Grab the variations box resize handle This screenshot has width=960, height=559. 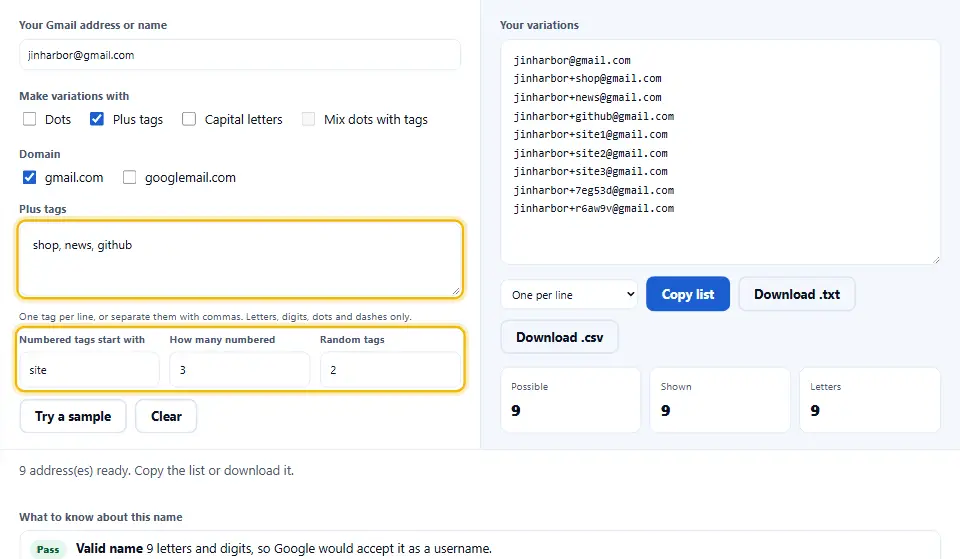click(x=936, y=260)
